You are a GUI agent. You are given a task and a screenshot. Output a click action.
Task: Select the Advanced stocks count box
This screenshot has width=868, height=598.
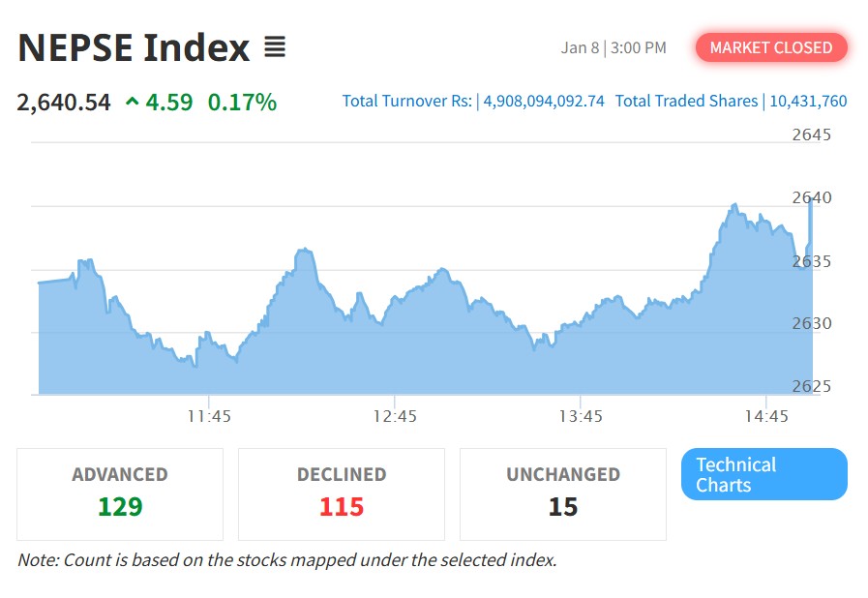(x=120, y=493)
